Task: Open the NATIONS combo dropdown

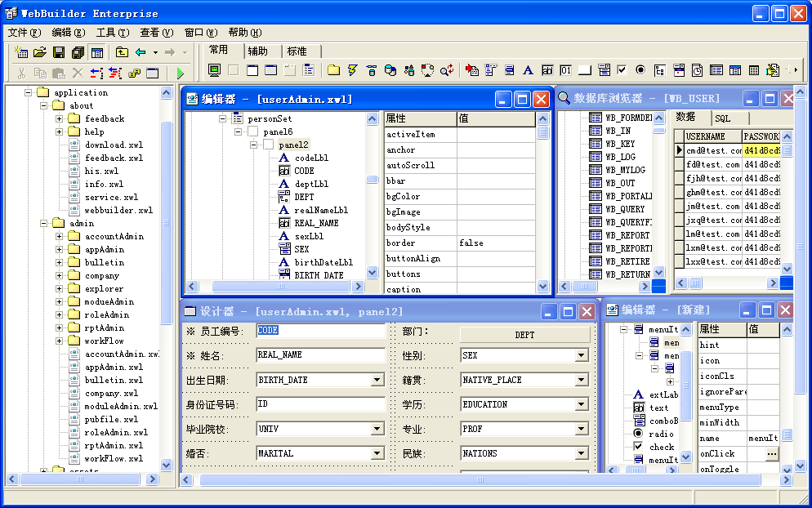Action: 581,453
